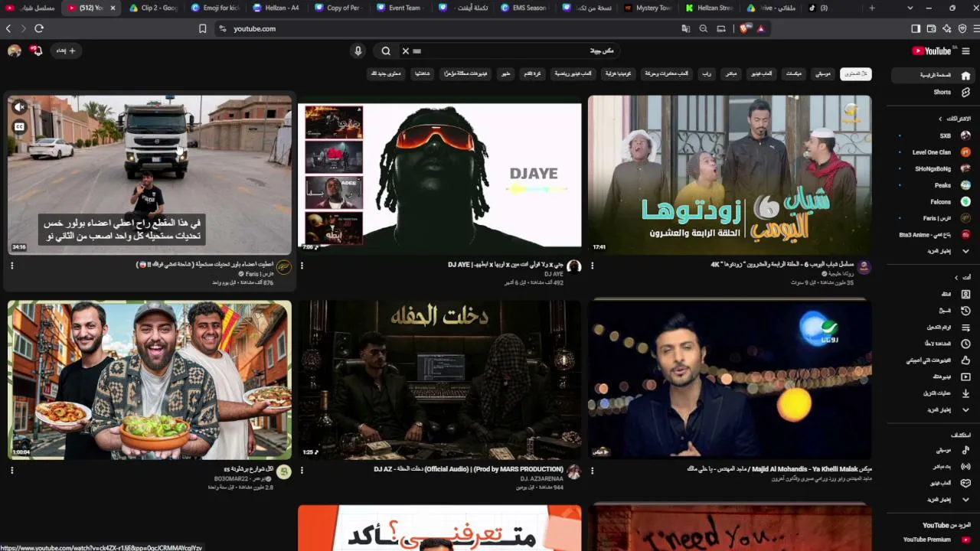Click the search magnifier button
This screenshot has height=551, width=980.
386,51
